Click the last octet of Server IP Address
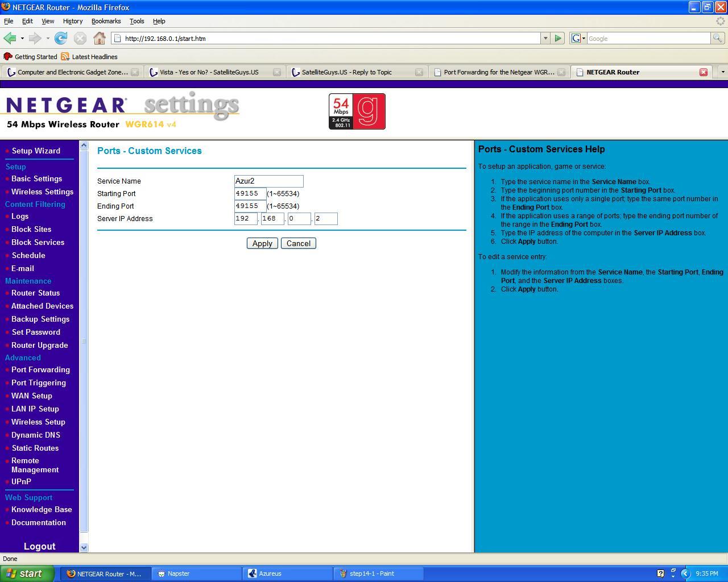The width and height of the screenshot is (728, 582). click(326, 219)
